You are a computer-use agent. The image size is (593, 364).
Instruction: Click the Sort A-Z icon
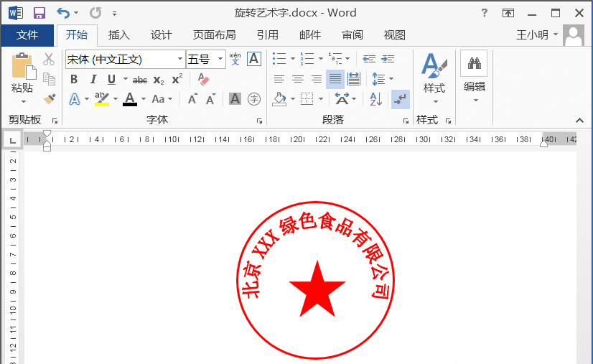(376, 99)
